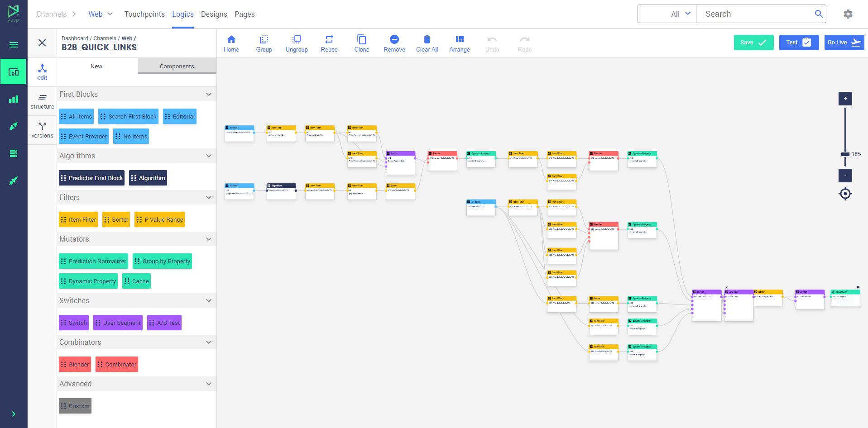The height and width of the screenshot is (428, 868).
Task: Switch to the Touchpoints tab
Action: pos(144,14)
